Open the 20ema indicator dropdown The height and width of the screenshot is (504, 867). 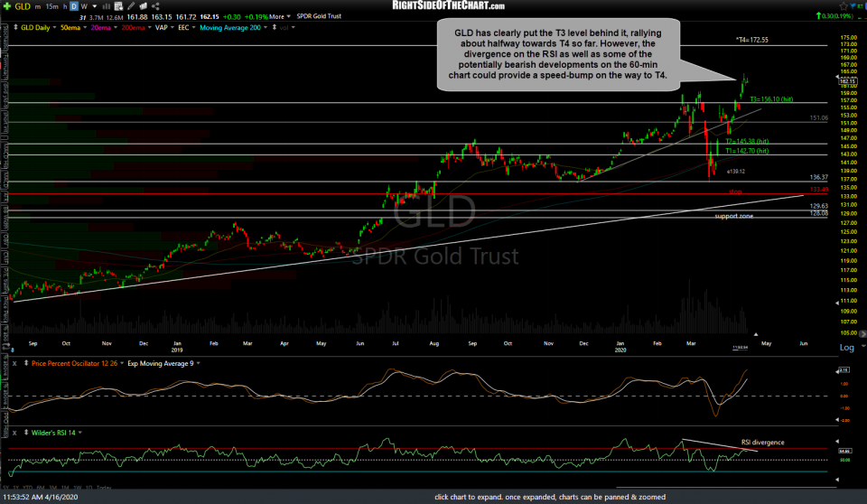(x=115, y=28)
